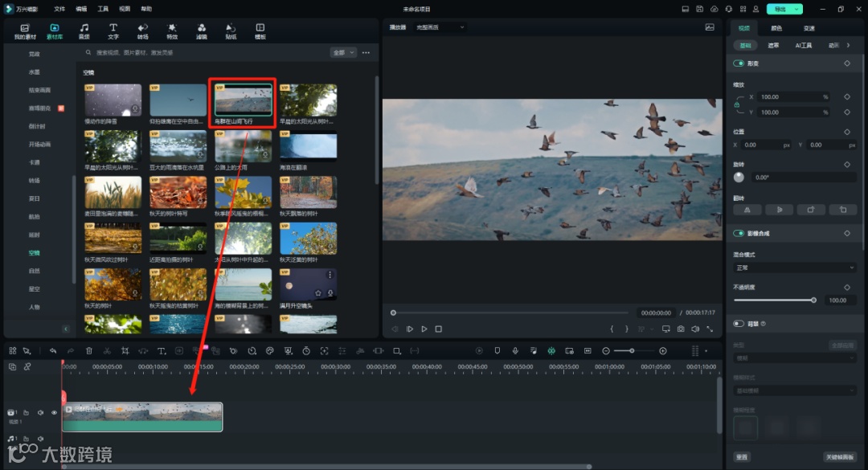Open the 特效 (Effects) panel icon
This screenshot has width=868, height=470.
pos(172,31)
